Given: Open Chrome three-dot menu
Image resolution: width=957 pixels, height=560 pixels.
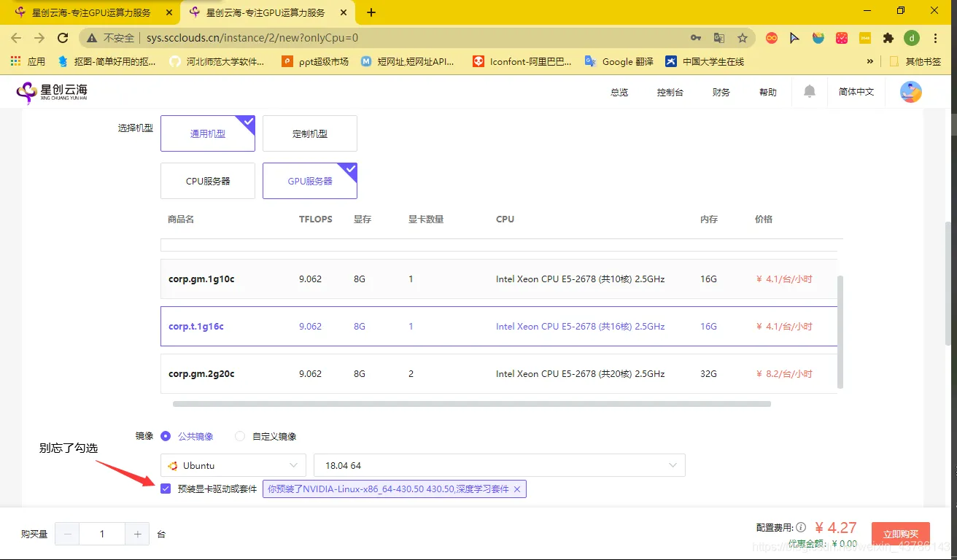Looking at the screenshot, I should pyautogui.click(x=936, y=38).
